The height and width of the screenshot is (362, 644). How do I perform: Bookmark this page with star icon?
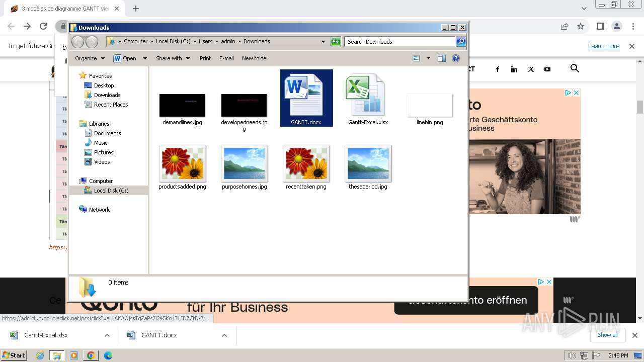[581, 26]
